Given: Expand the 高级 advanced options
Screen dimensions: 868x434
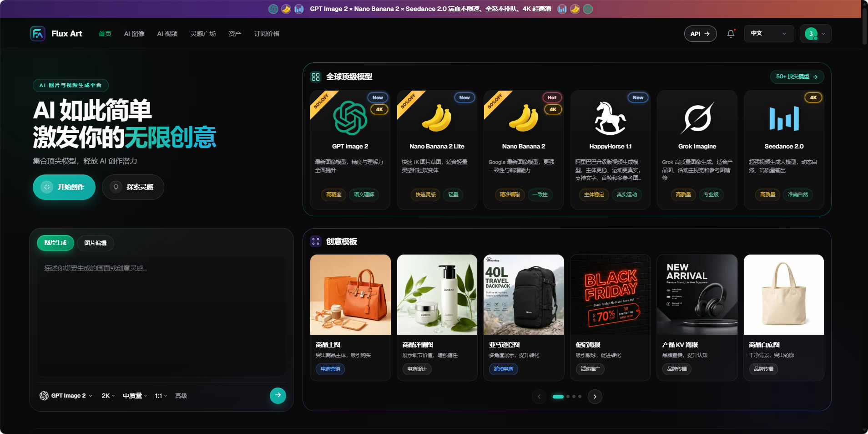Looking at the screenshot, I should 181,396.
